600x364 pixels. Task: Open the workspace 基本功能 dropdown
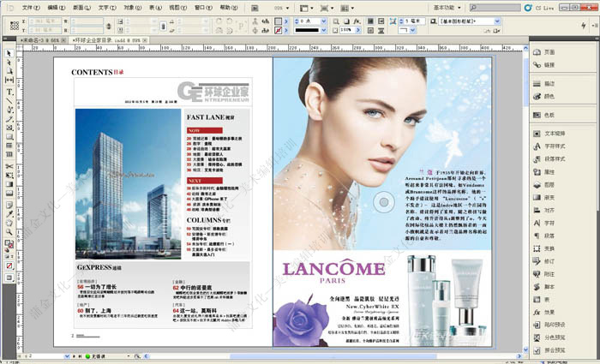447,8
